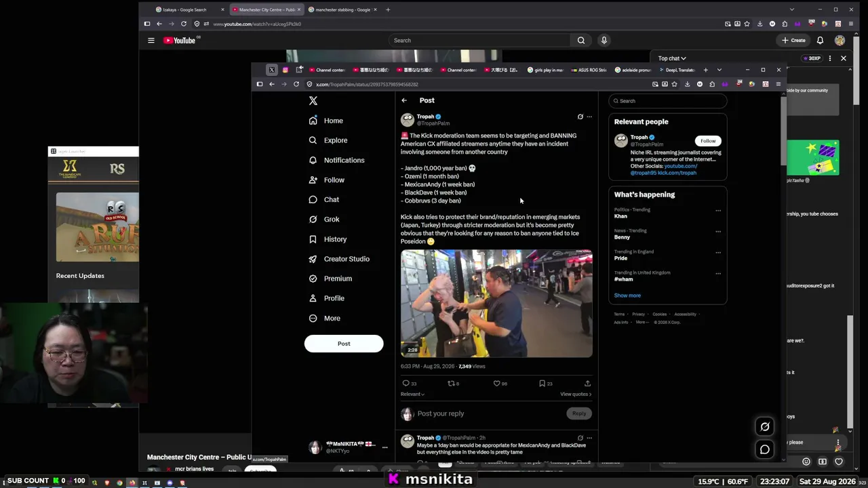The image size is (868, 488).
Task: Reload the YouTube page
Action: (x=184, y=24)
